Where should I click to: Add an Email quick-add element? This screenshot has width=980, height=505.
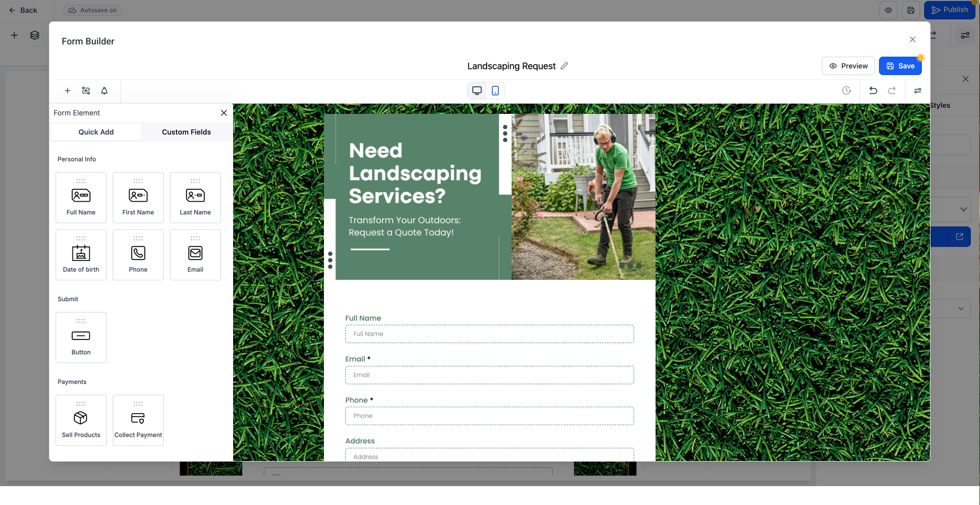[x=195, y=255]
